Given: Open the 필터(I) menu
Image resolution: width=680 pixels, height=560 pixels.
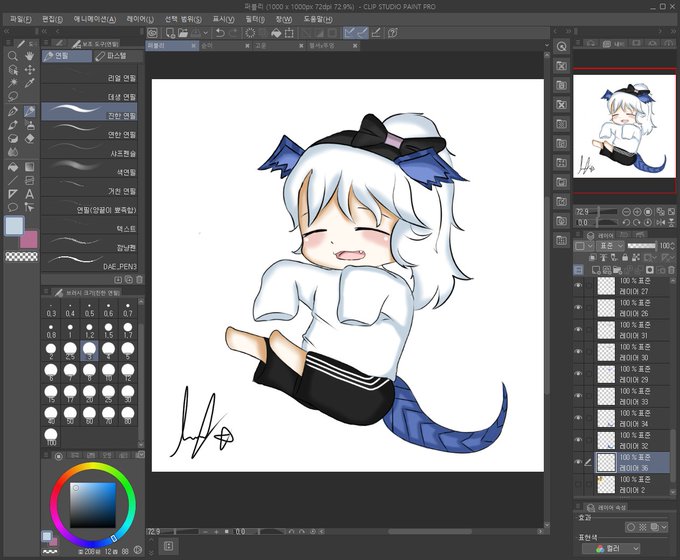Looking at the screenshot, I should [x=255, y=19].
